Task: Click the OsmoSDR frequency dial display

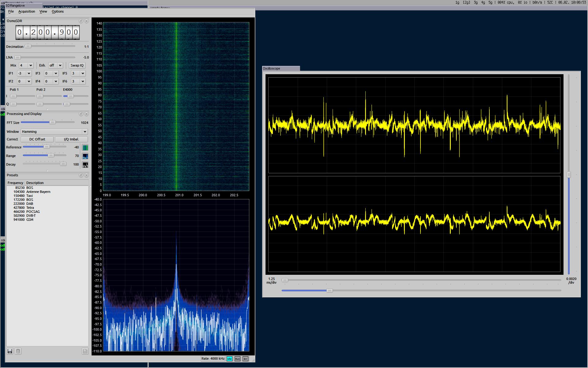Action: click(47, 32)
